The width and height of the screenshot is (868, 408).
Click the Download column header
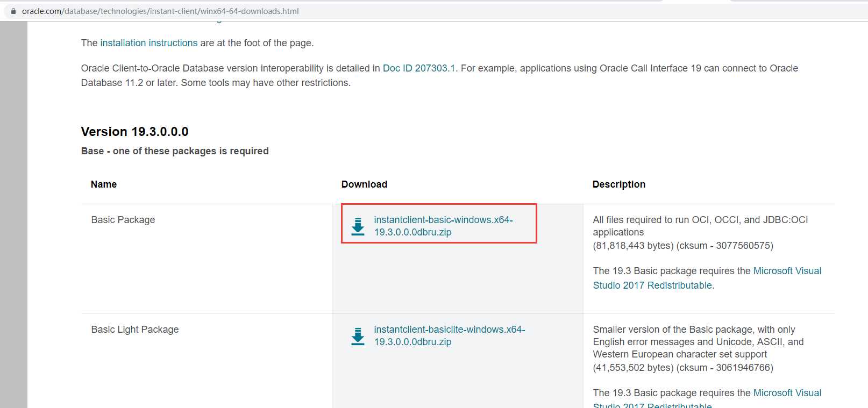coord(364,184)
